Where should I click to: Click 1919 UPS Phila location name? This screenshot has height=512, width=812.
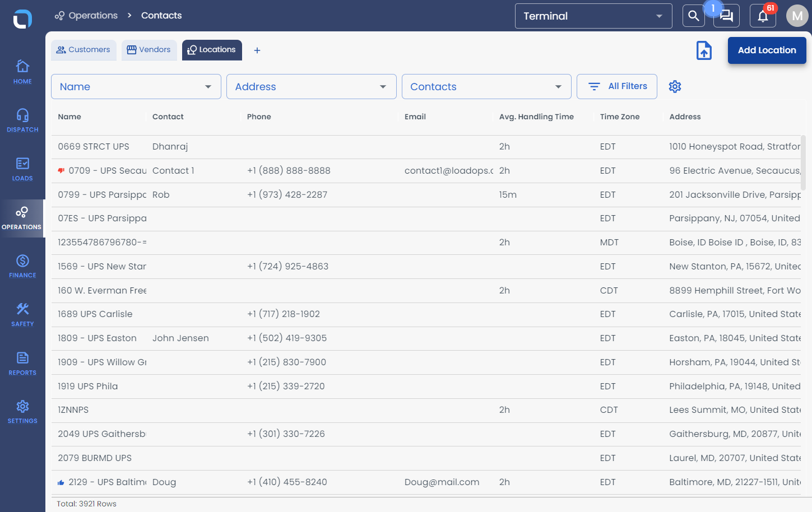tap(88, 387)
